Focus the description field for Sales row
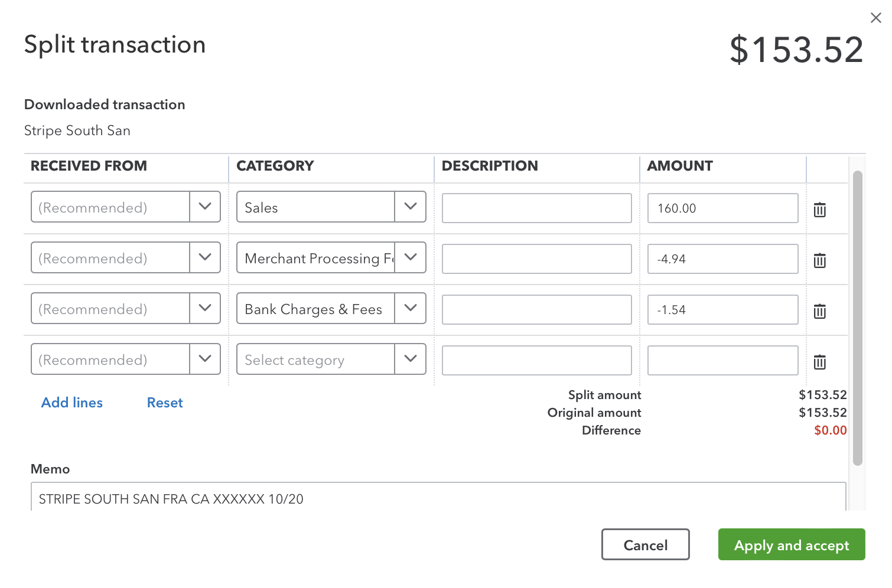 coord(536,208)
